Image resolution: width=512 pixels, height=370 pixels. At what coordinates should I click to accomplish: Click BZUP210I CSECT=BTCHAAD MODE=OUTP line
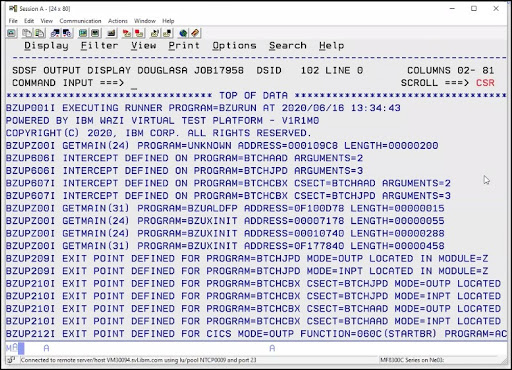253,309
